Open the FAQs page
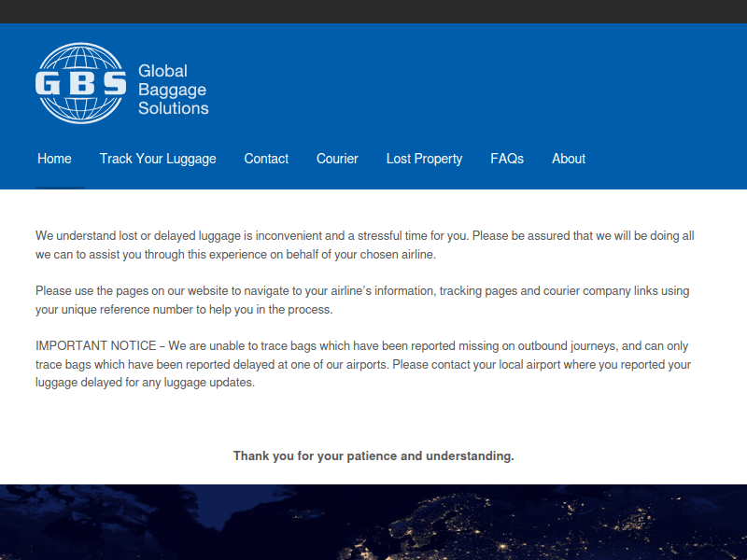The height and width of the screenshot is (560, 747). (x=507, y=159)
